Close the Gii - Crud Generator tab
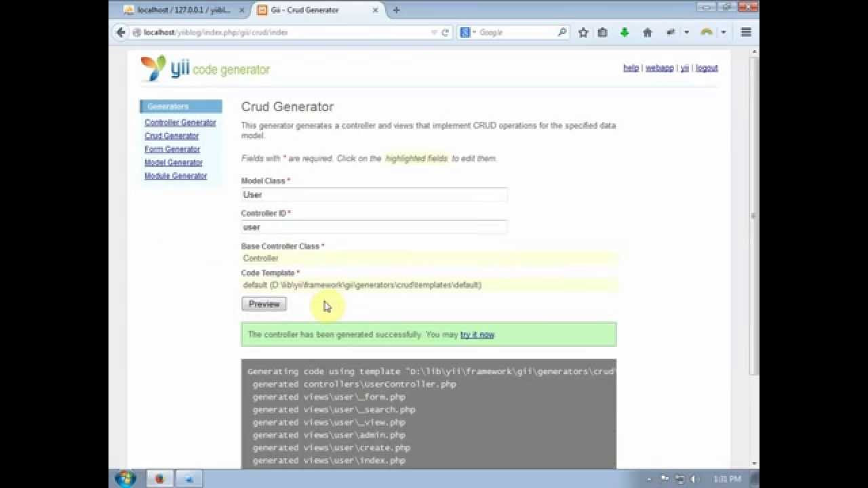Screen dimensions: 868x488 pyautogui.click(x=375, y=10)
